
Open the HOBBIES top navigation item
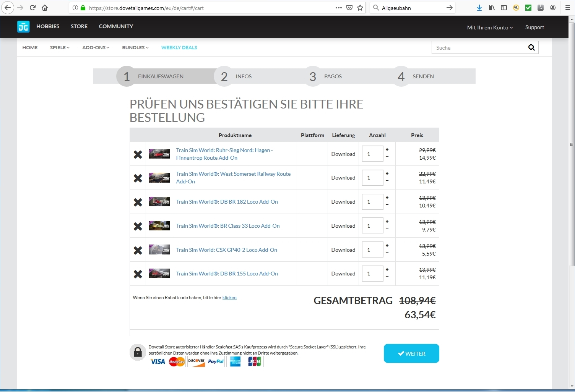coord(48,26)
